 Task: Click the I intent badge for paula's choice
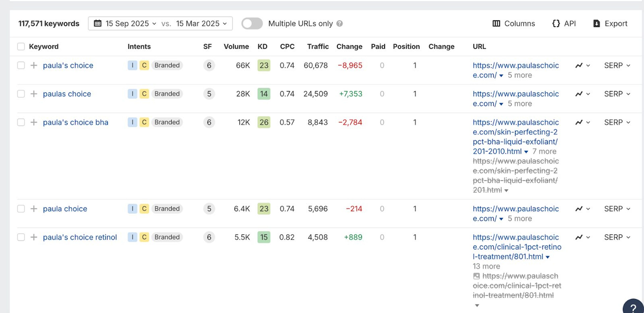coord(132,65)
